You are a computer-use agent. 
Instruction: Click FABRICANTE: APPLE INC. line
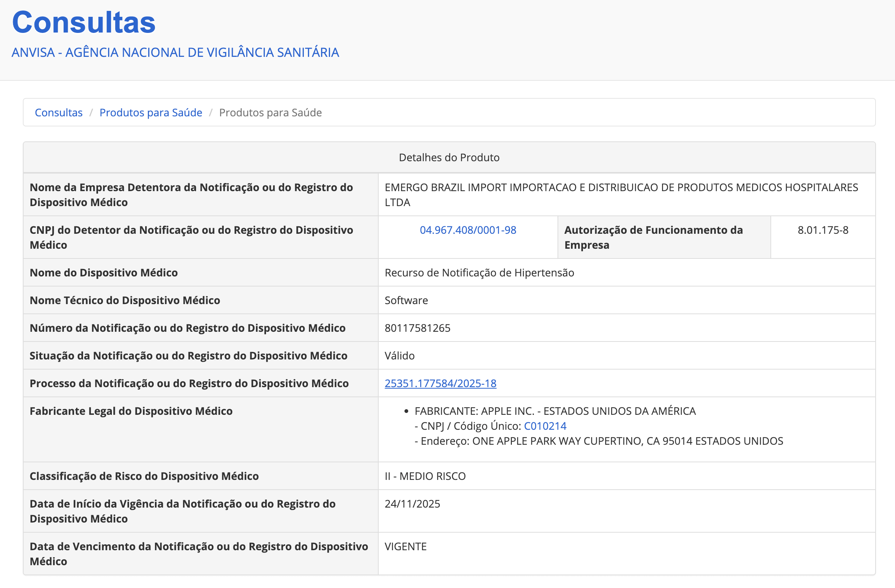click(x=555, y=411)
